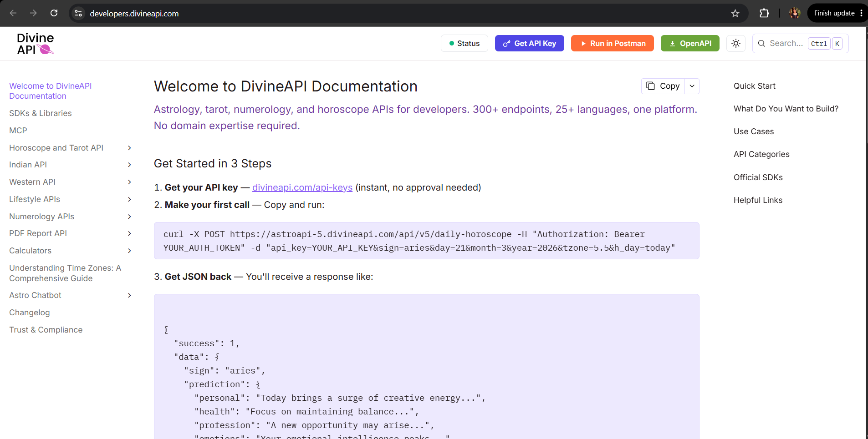Open Understanding Time Zones guide
This screenshot has width=868, height=439.
point(65,273)
